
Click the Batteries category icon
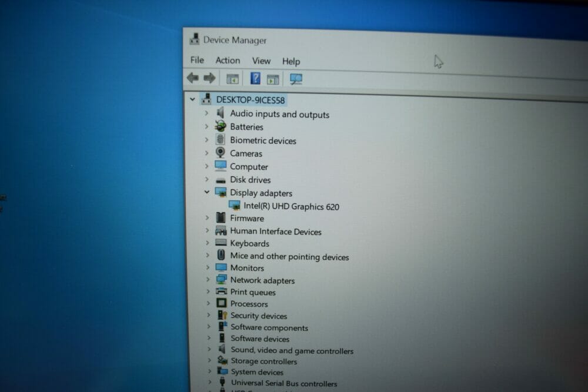click(220, 126)
